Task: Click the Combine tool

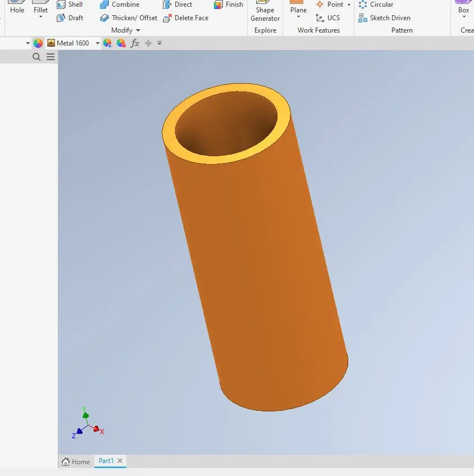Action: coord(119,4)
